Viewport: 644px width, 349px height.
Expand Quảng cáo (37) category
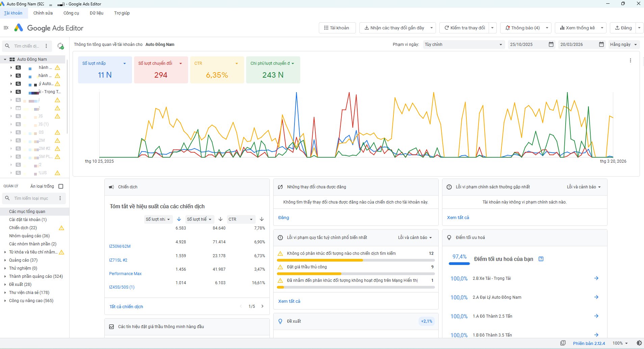coord(5,260)
